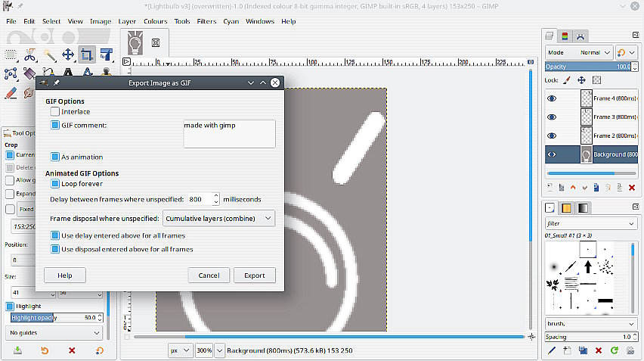Edit the selected brush with pencil icon
644x361 pixels.
pyautogui.click(x=552, y=350)
